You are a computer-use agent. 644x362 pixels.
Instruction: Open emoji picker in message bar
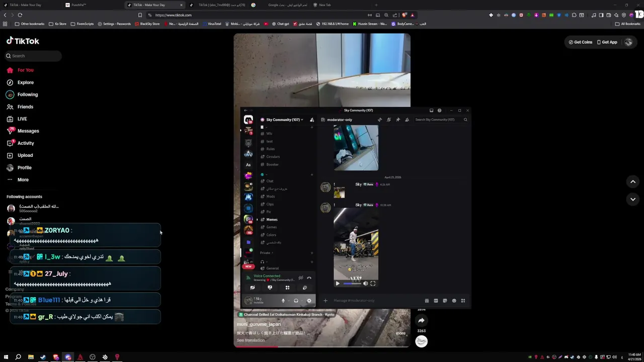[454, 301]
